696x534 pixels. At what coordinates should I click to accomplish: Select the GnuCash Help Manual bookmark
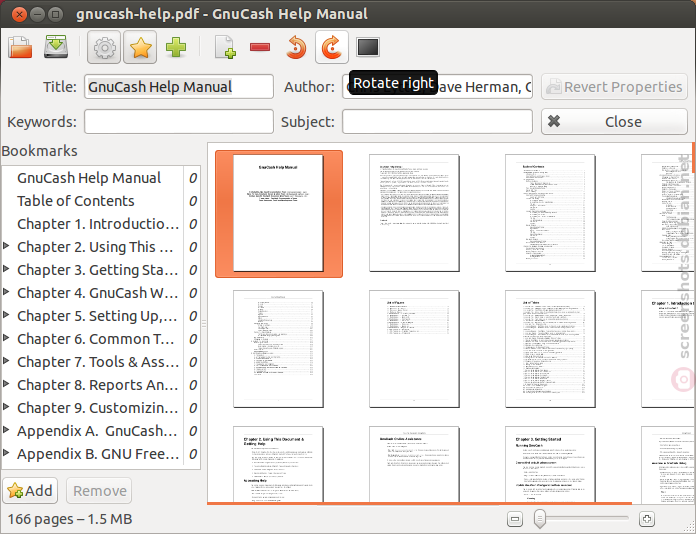coord(89,178)
